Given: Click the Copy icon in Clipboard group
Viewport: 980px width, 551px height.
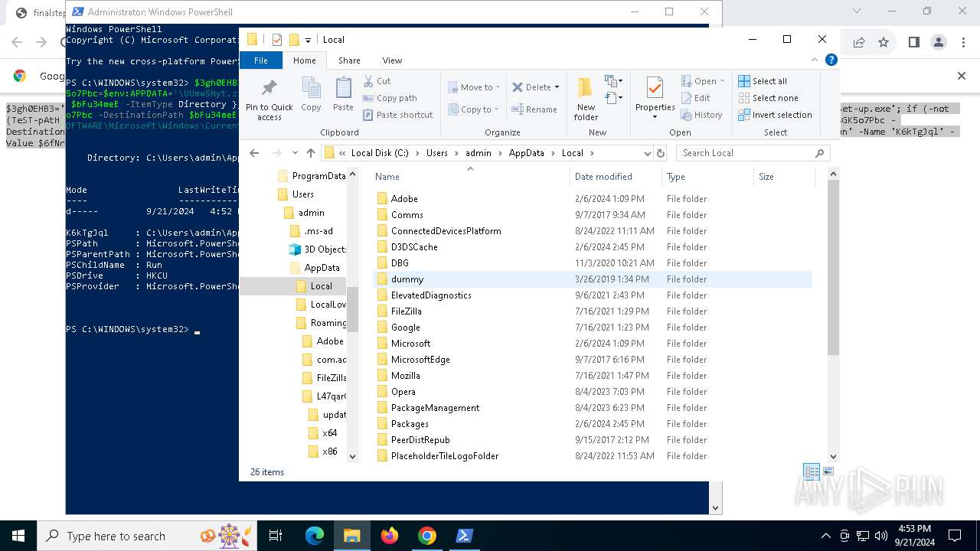Looking at the screenshot, I should pos(311,88).
